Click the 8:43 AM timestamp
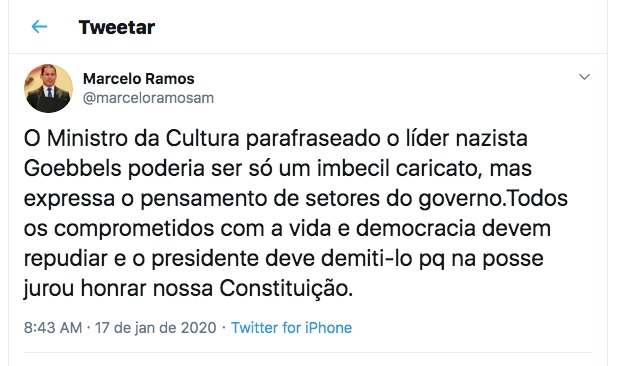Image resolution: width=626 pixels, height=366 pixels. (53, 328)
